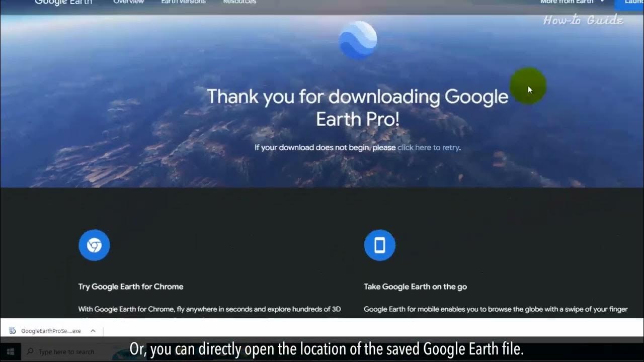Click the 'click here to retry' link

428,148
